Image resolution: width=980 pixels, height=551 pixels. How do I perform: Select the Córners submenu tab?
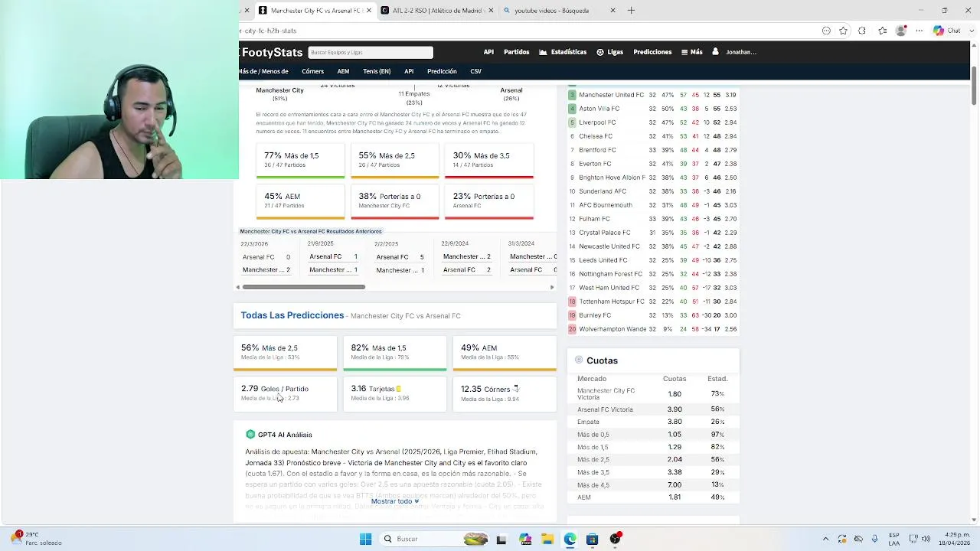pos(312,71)
